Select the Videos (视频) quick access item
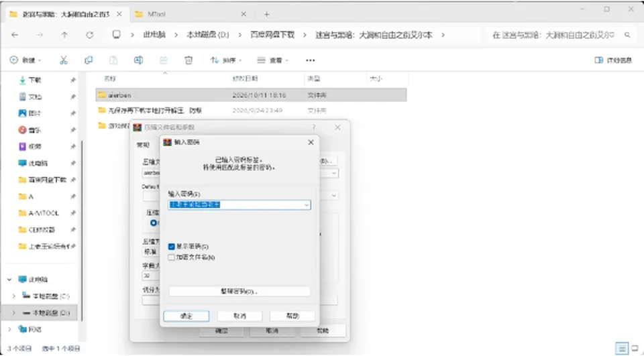This screenshot has width=644, height=356. point(30,146)
